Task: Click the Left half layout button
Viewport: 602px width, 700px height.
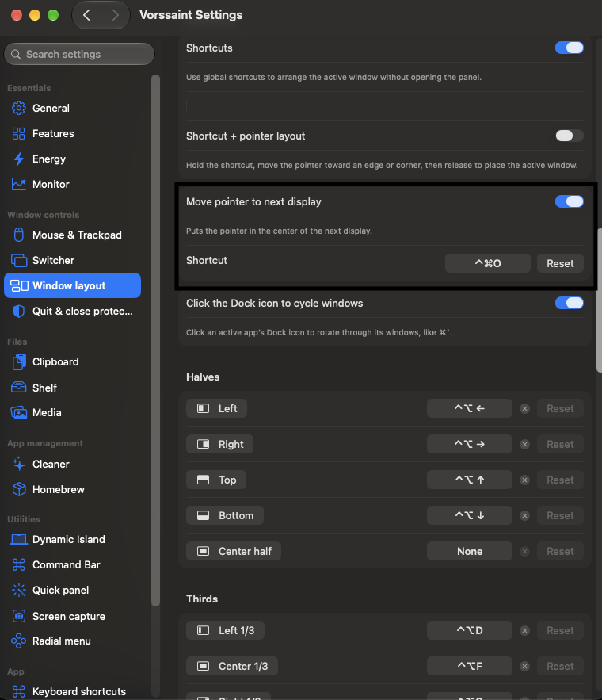Action: pyautogui.click(x=217, y=408)
